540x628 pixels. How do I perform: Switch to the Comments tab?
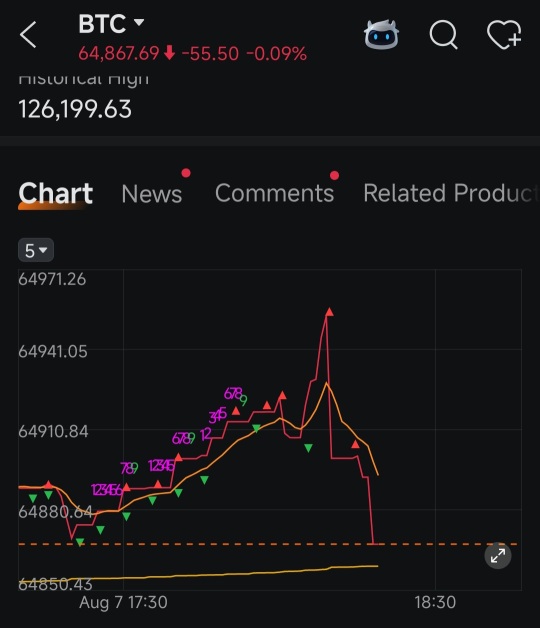point(274,193)
